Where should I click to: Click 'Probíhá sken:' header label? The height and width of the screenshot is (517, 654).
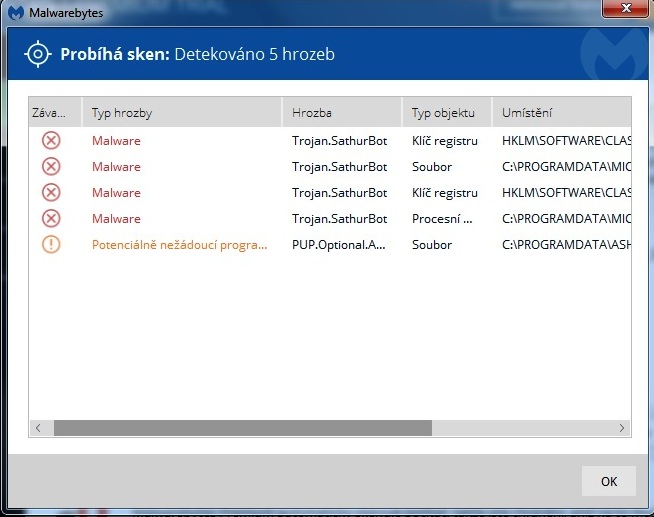[115, 55]
